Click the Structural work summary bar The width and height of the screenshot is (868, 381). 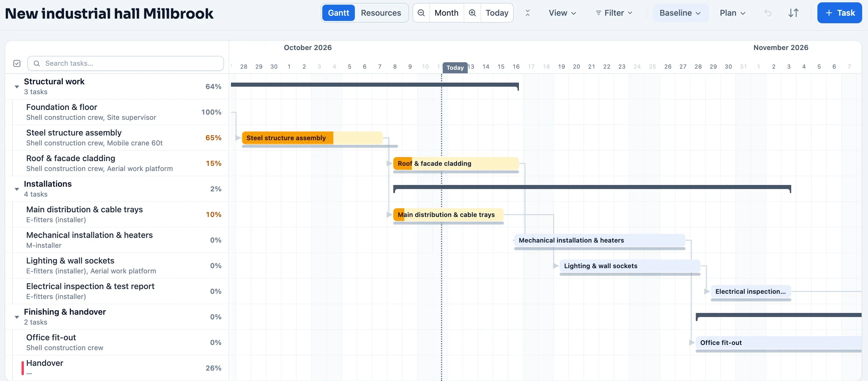coord(375,85)
